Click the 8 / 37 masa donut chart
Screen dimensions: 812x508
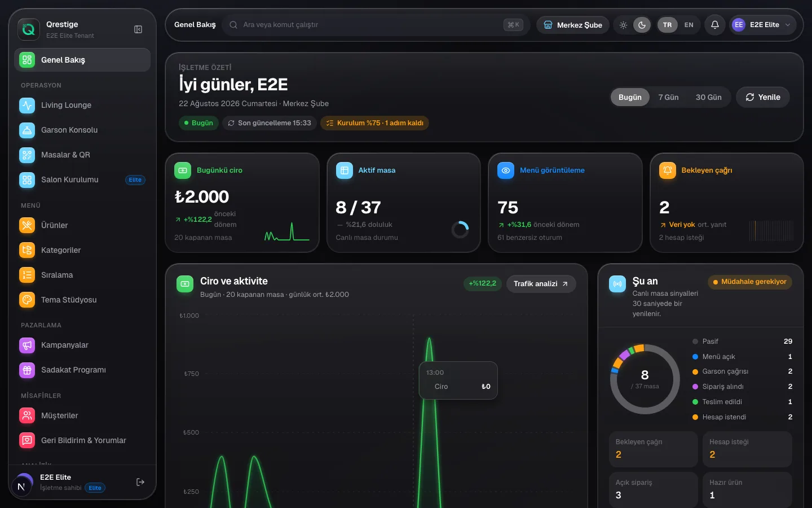click(645, 379)
